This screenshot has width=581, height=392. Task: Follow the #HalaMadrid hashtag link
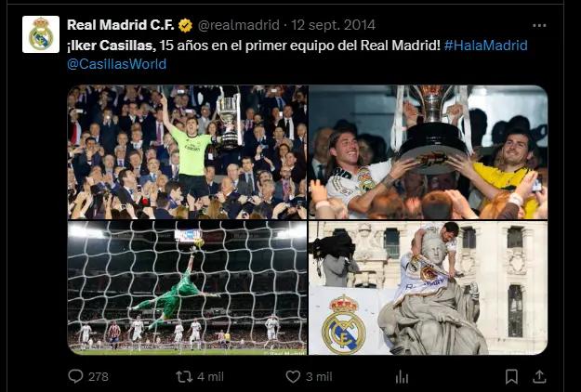pos(486,46)
